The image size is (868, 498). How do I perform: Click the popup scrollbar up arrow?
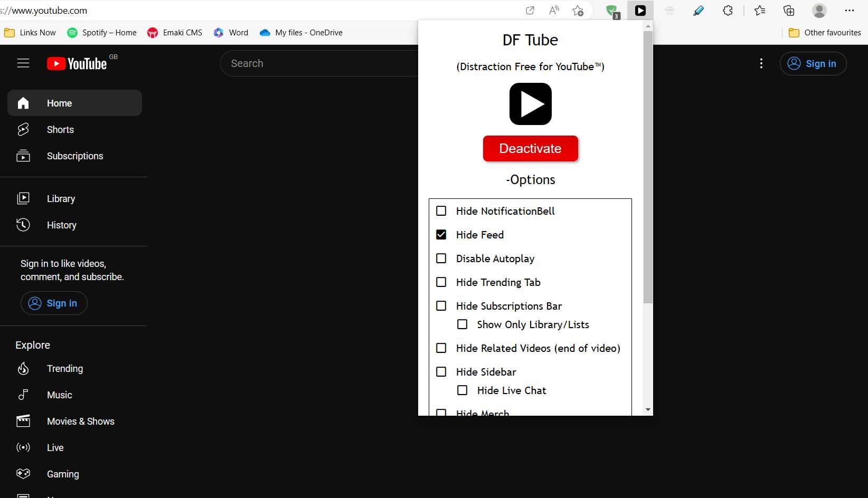(x=648, y=26)
